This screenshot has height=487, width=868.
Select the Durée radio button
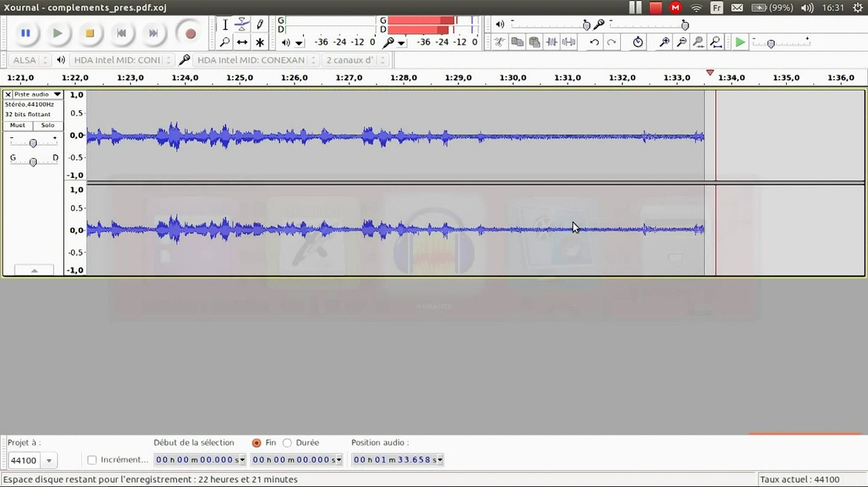tap(287, 443)
